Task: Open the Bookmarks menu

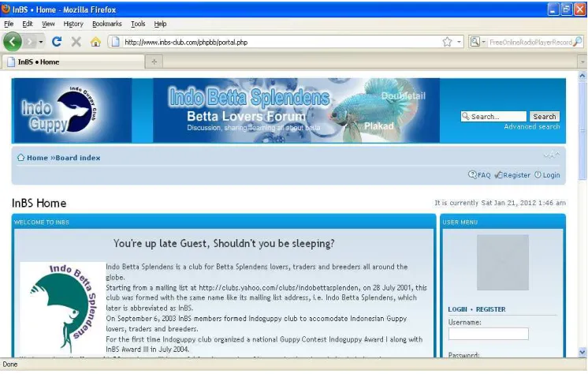Action: (x=107, y=24)
